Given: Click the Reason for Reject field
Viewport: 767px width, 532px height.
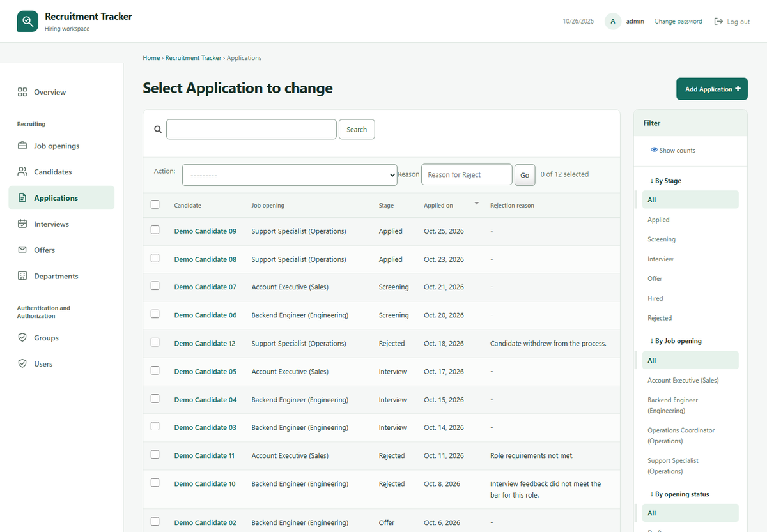Looking at the screenshot, I should pos(467,175).
